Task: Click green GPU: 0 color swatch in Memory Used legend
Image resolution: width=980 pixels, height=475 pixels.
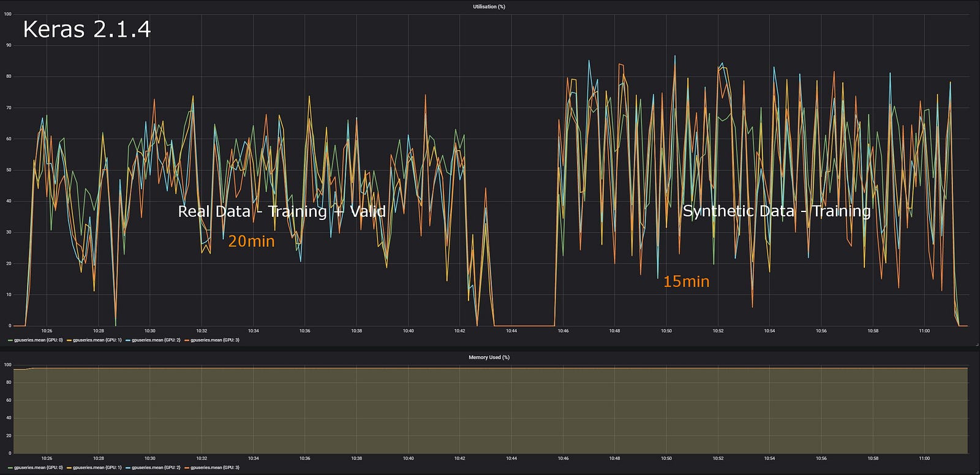Action: click(10, 468)
